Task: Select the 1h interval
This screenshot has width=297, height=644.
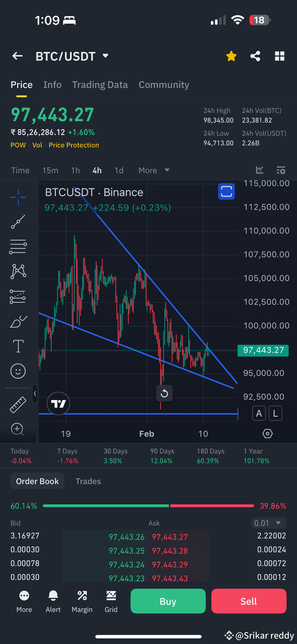Action: (75, 170)
